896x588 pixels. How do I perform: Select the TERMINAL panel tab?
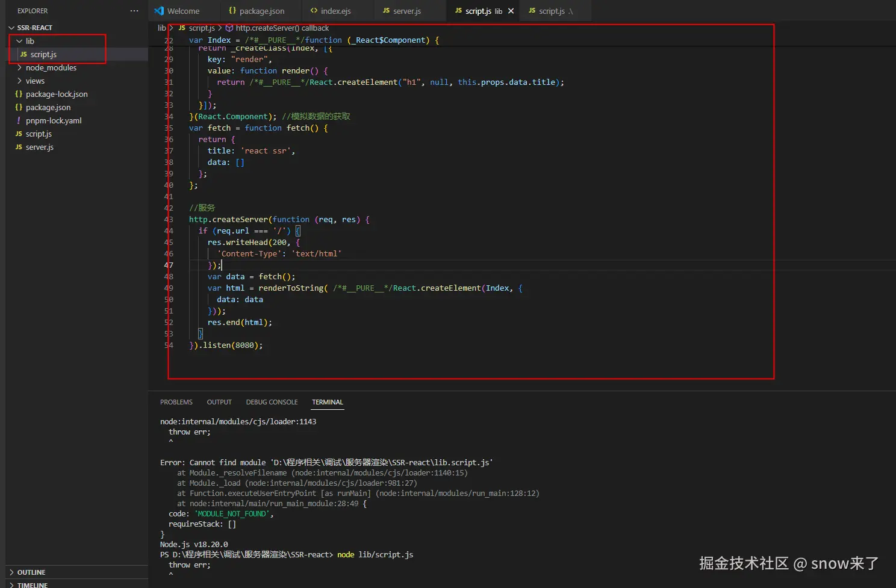[x=328, y=402]
